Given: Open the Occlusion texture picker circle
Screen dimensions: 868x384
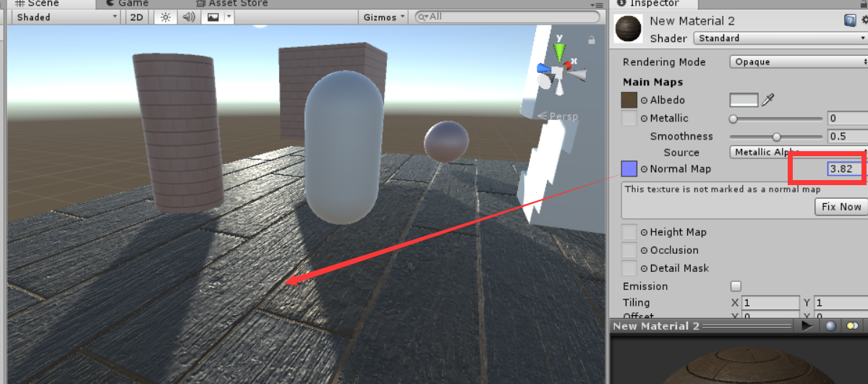Looking at the screenshot, I should coord(644,250).
